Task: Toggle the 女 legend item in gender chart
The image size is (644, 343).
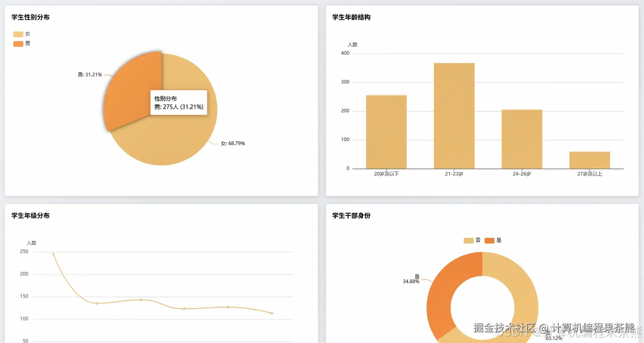Action: [x=22, y=34]
